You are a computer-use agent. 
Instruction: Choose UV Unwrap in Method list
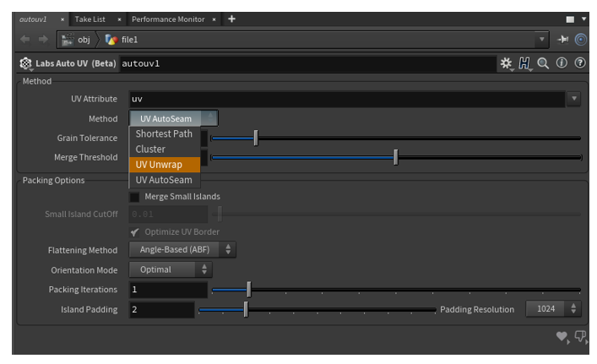point(165,165)
